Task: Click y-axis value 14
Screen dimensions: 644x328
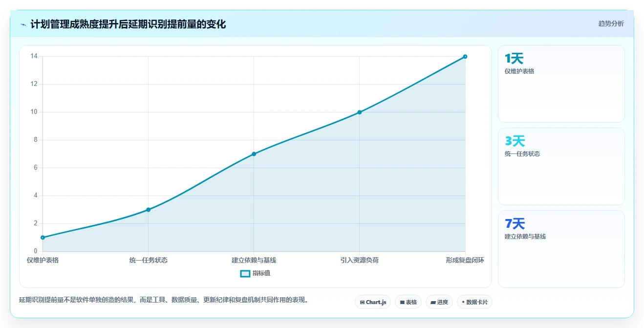Action: (x=34, y=56)
